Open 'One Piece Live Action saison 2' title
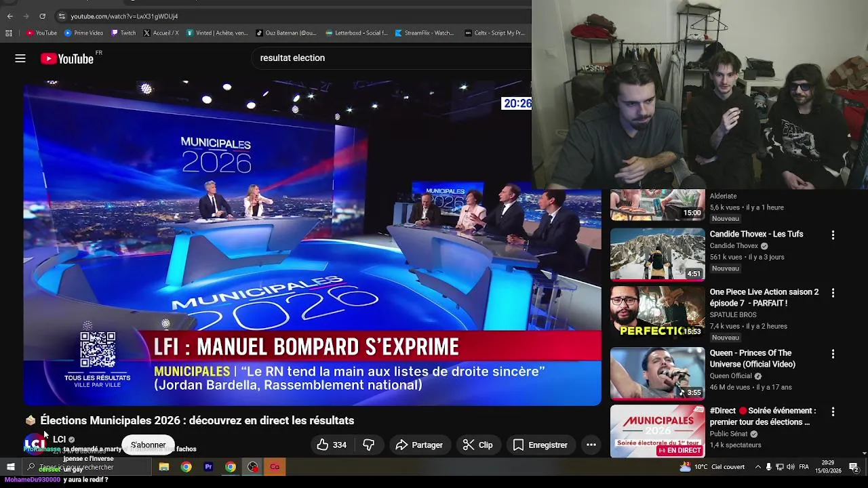This screenshot has width=868, height=488. [x=764, y=298]
